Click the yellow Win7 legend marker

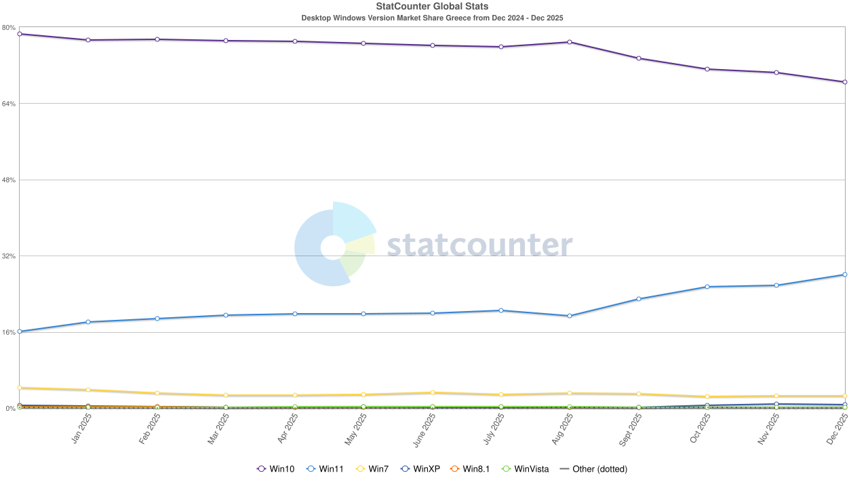361,468
